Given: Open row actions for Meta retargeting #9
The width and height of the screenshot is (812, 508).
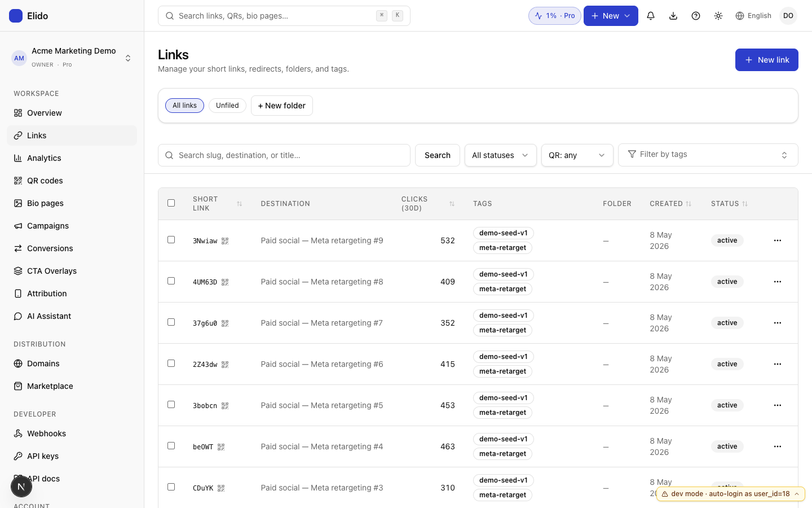Looking at the screenshot, I should [x=778, y=240].
